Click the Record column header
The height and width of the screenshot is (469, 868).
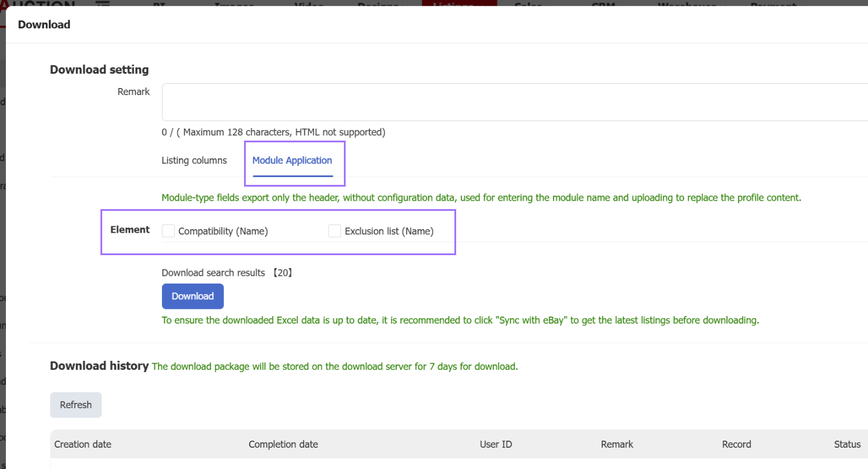click(x=736, y=444)
